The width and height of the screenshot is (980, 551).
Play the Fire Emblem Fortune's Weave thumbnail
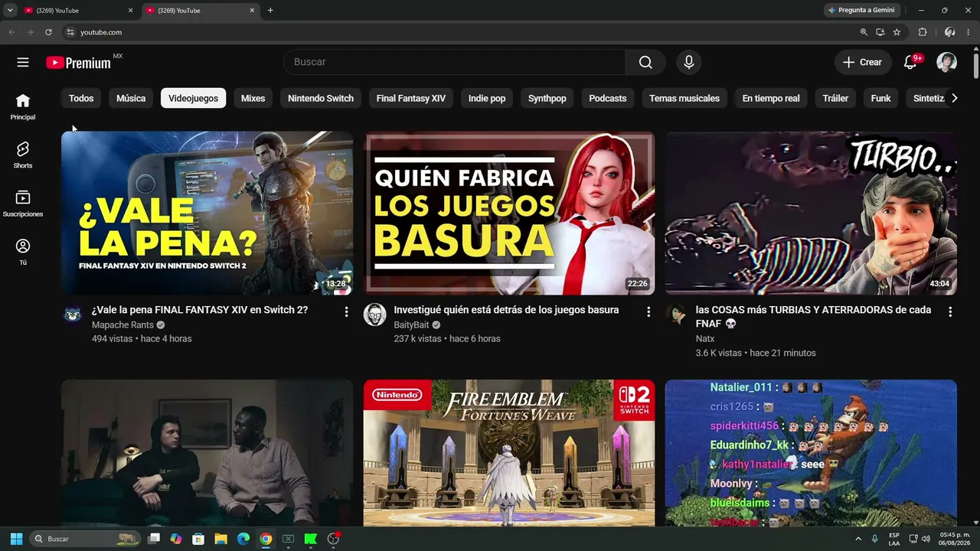(509, 453)
